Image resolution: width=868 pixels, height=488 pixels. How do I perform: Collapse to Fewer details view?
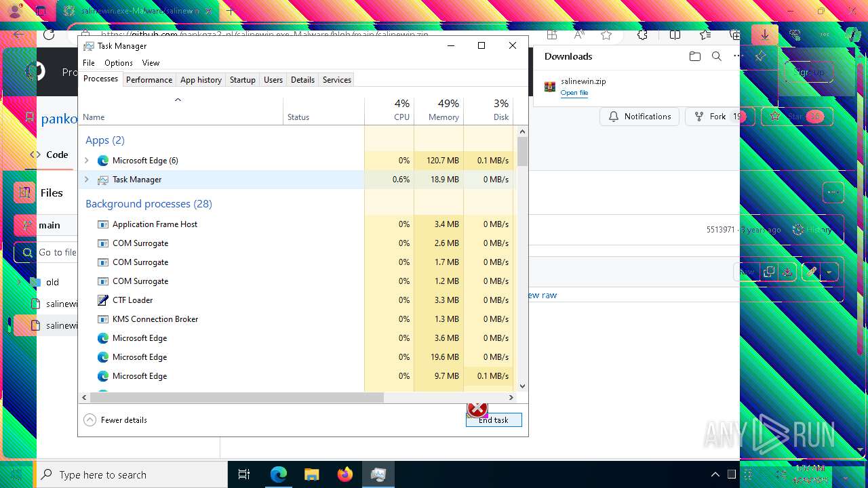tap(115, 420)
